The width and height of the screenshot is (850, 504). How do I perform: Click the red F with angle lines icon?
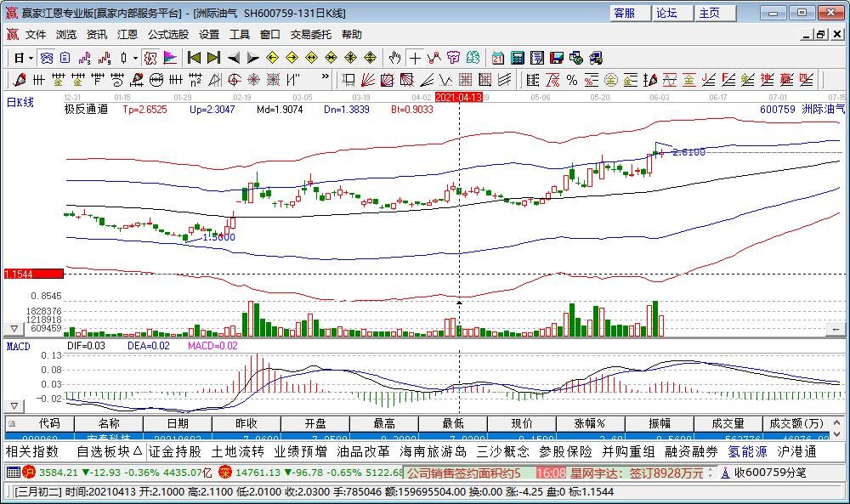tap(728, 80)
